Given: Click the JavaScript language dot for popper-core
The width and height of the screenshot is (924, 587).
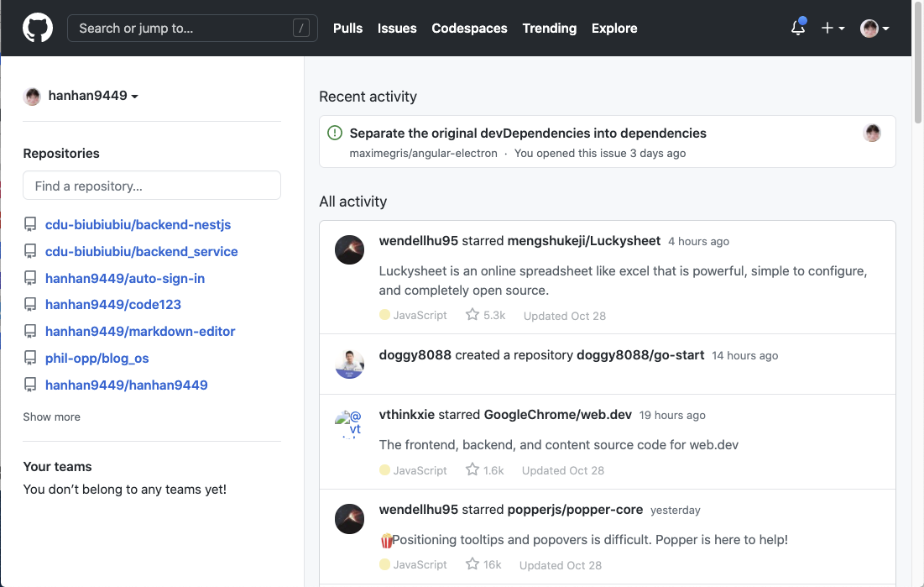Looking at the screenshot, I should 385,564.
